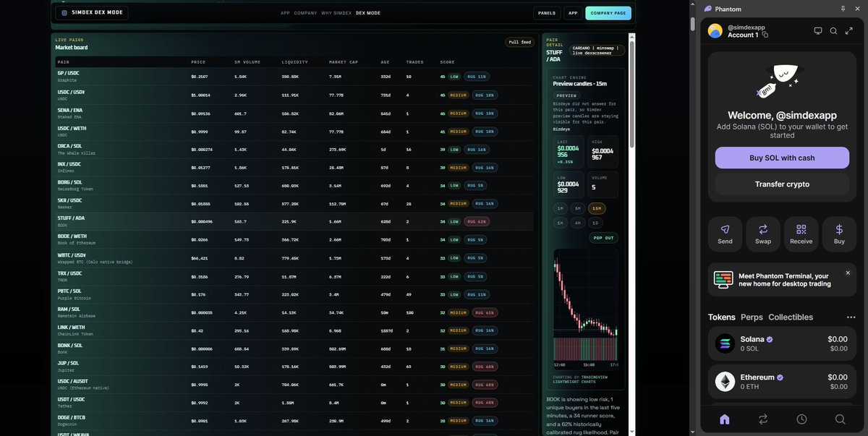Click the MARKET CAP column header
The width and height of the screenshot is (868, 436).
[x=344, y=62]
